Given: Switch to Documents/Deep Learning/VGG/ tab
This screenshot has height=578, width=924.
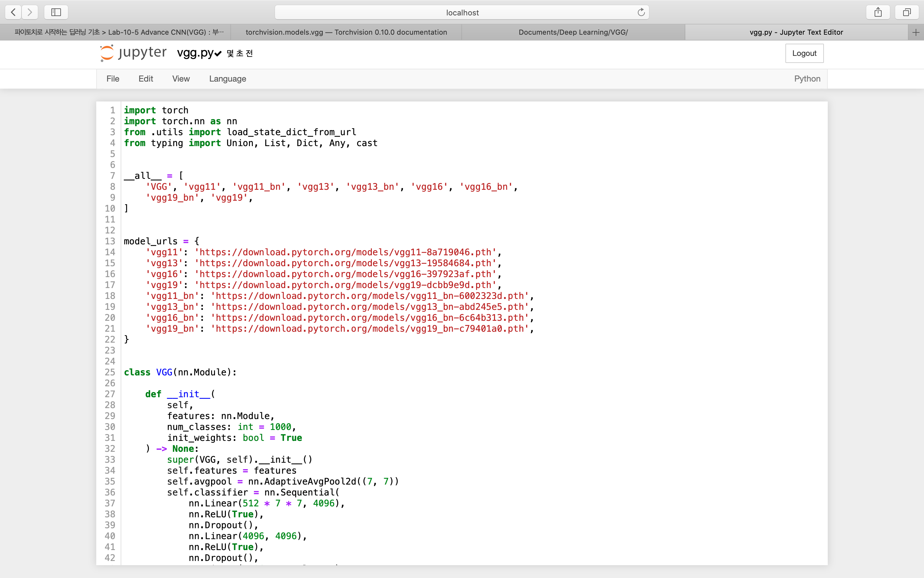Looking at the screenshot, I should tap(573, 32).
